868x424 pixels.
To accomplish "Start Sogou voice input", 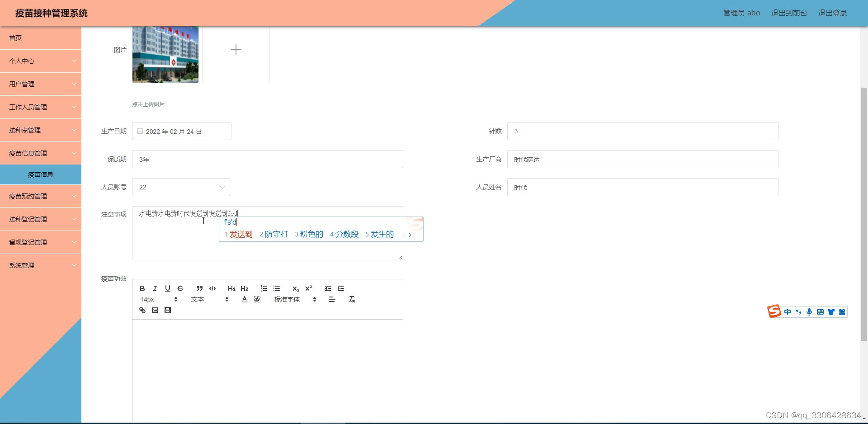I will tap(809, 312).
